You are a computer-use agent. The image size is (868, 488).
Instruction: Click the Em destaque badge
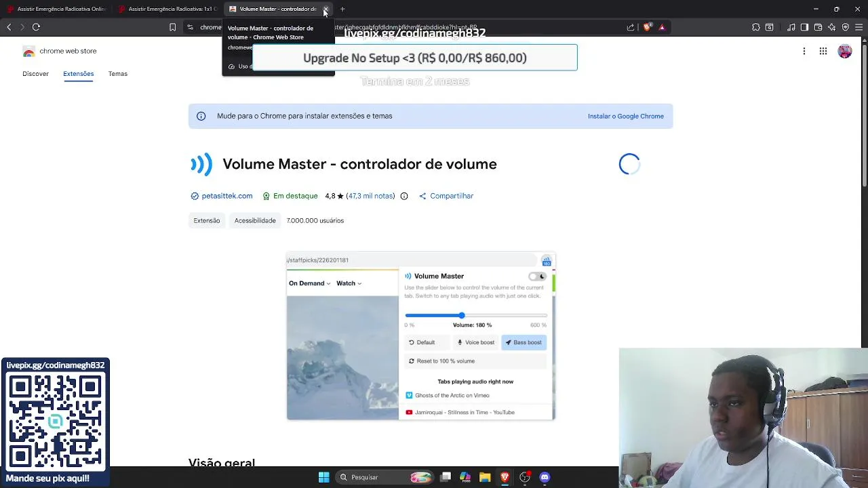coord(290,196)
